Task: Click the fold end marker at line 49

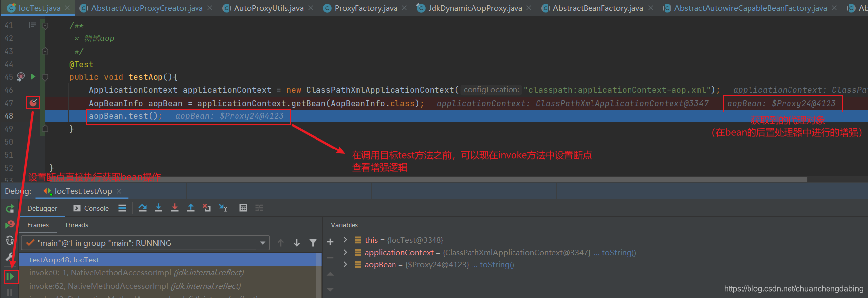Action: (45, 129)
